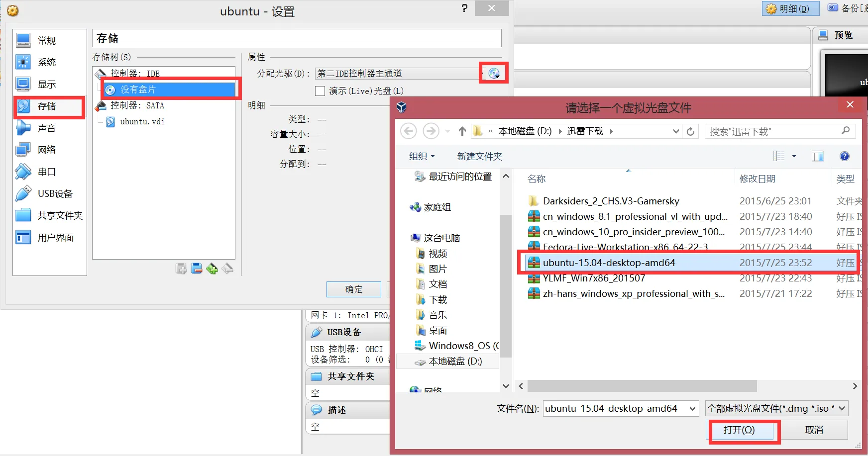Open the USB设备 settings section

coord(48,193)
